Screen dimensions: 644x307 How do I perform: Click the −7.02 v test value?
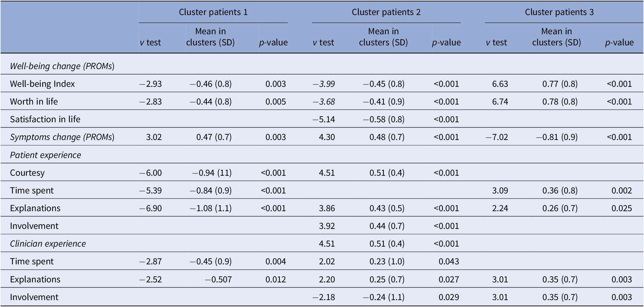point(497,137)
